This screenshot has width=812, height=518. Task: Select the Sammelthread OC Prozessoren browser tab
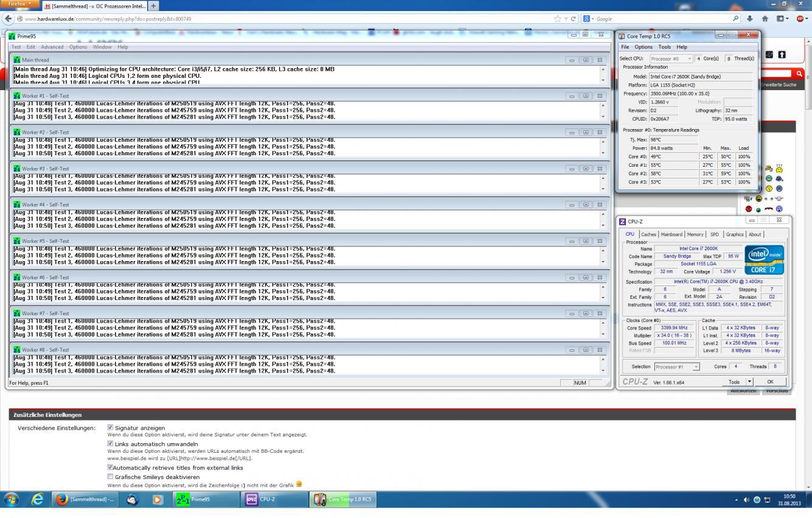tap(95, 5)
